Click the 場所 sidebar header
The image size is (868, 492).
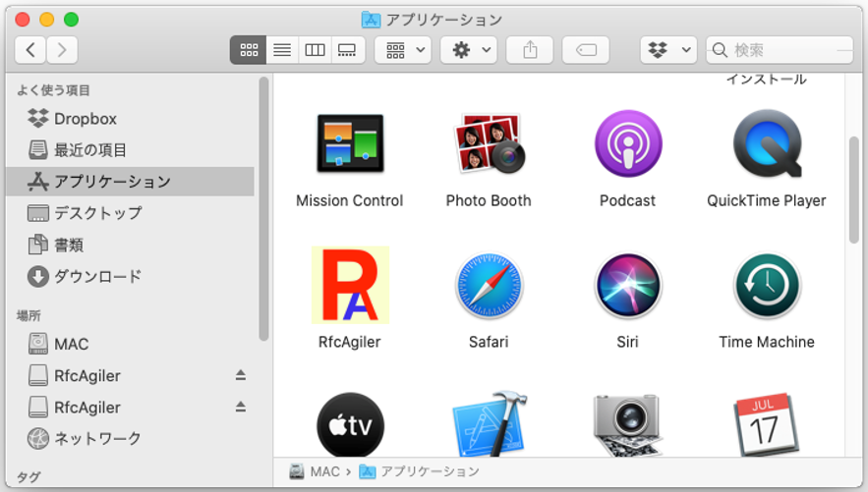29,315
